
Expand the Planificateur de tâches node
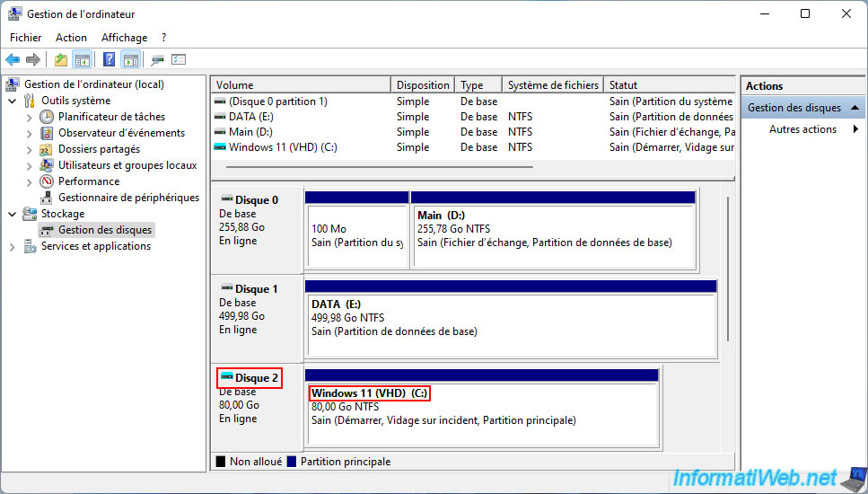(x=30, y=117)
